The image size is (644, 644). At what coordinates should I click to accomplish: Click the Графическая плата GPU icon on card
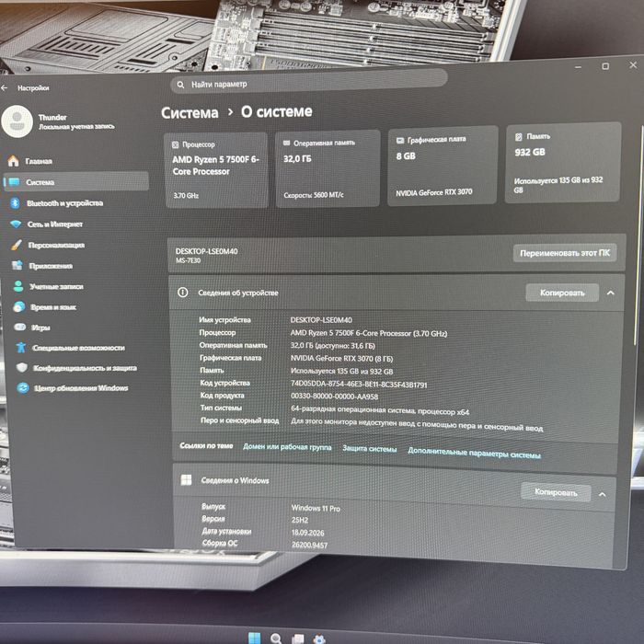(x=400, y=141)
